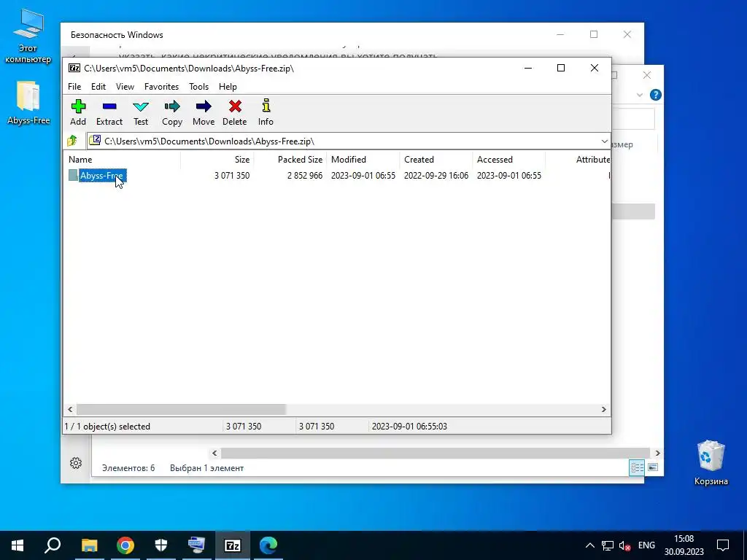The image size is (747, 560).
Task: Sort by the Created column header
Action: [x=436, y=160]
